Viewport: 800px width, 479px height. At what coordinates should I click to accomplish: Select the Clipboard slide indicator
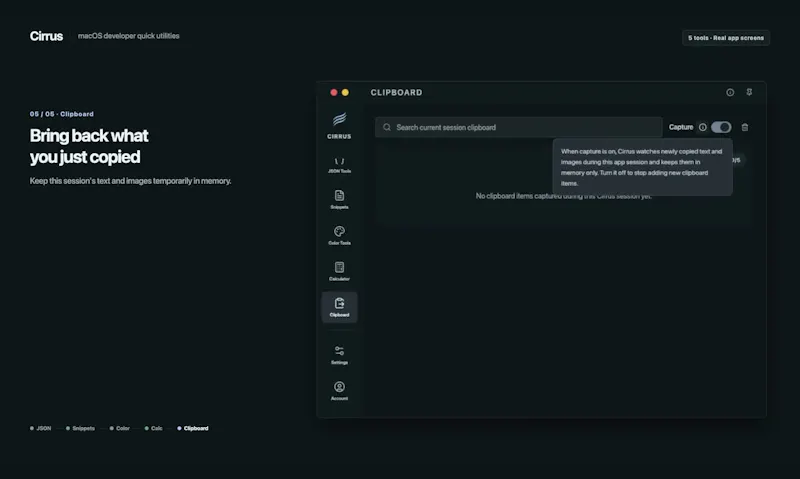coord(193,428)
